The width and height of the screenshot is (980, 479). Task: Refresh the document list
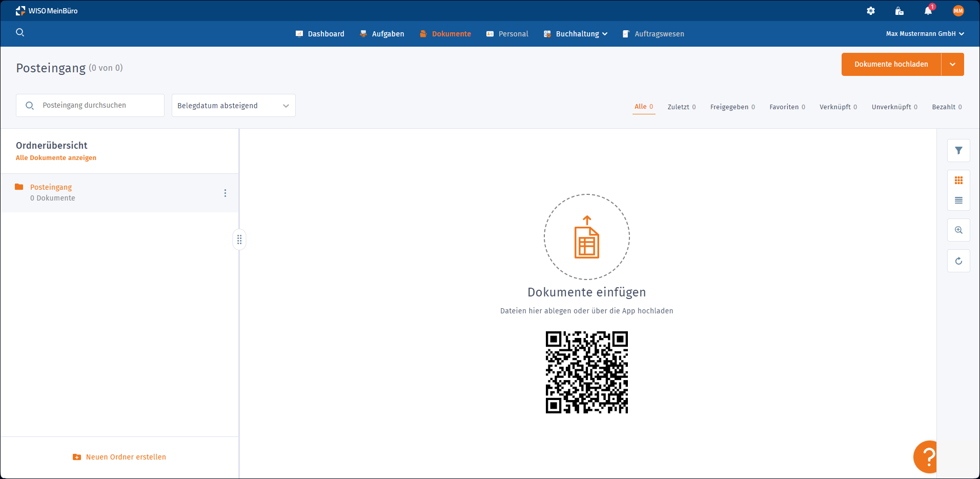pos(958,261)
